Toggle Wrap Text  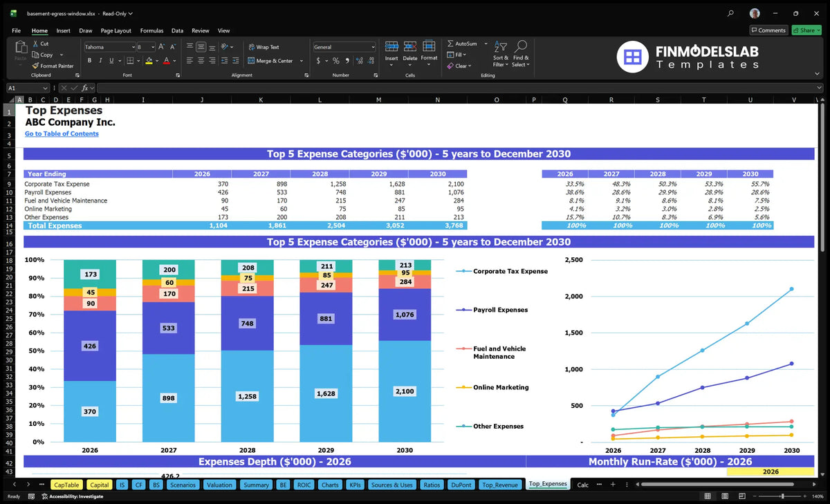264,47
